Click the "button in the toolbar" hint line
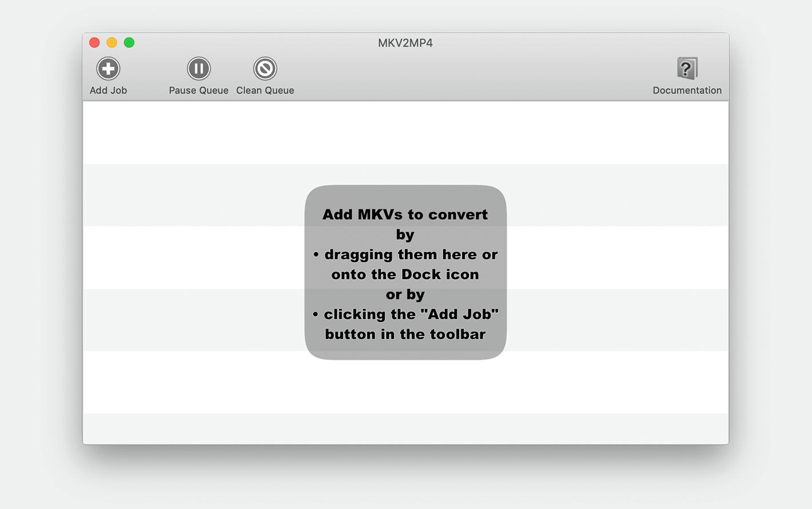The height and width of the screenshot is (509, 812). coord(405,335)
